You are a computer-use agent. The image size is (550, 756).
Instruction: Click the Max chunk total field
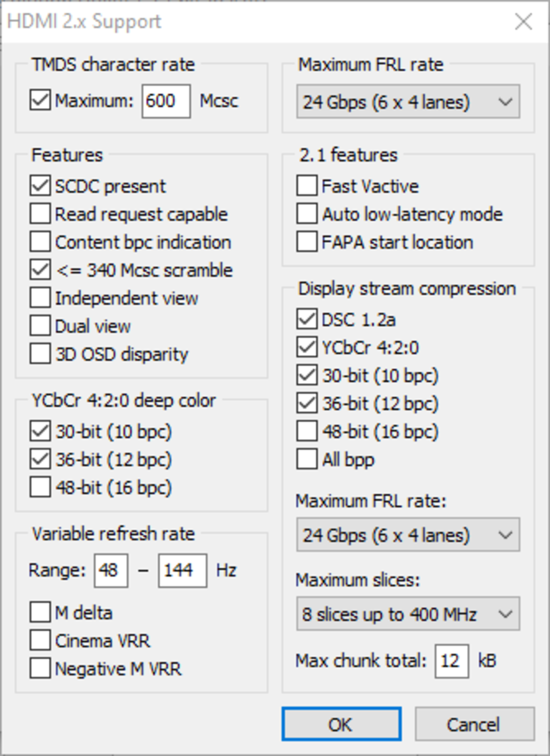point(451,661)
